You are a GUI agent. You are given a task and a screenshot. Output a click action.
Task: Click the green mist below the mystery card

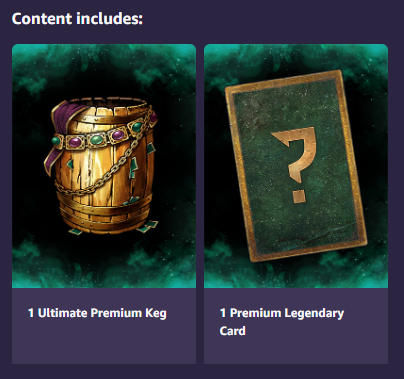tap(296, 273)
